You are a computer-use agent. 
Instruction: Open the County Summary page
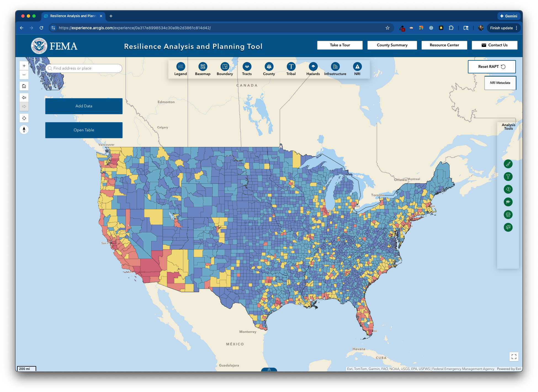click(x=392, y=45)
